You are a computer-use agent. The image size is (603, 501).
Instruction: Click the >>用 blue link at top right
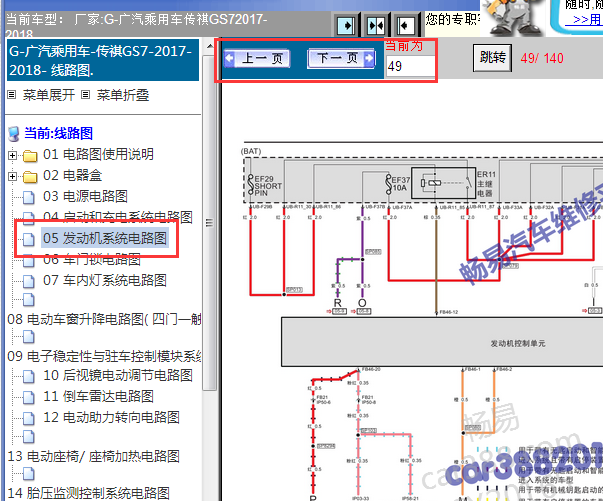tap(586, 20)
